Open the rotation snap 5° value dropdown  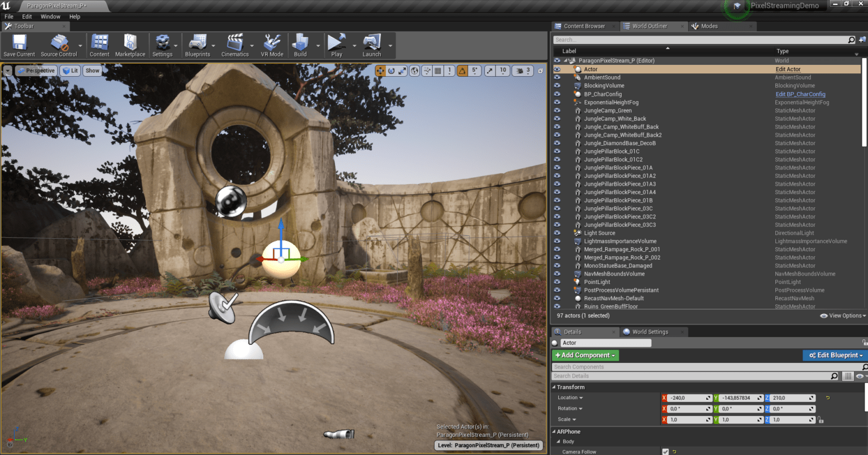(x=475, y=71)
